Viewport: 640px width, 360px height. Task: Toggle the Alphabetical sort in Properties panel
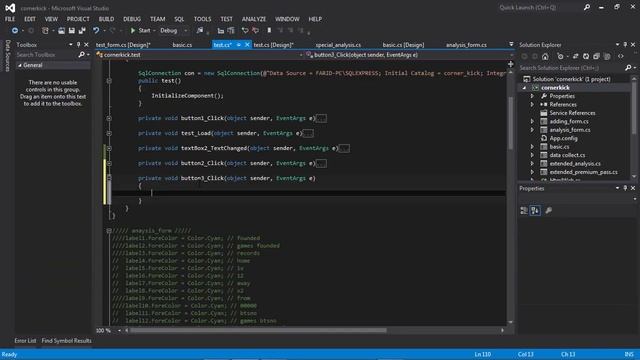pyautogui.click(x=535, y=211)
